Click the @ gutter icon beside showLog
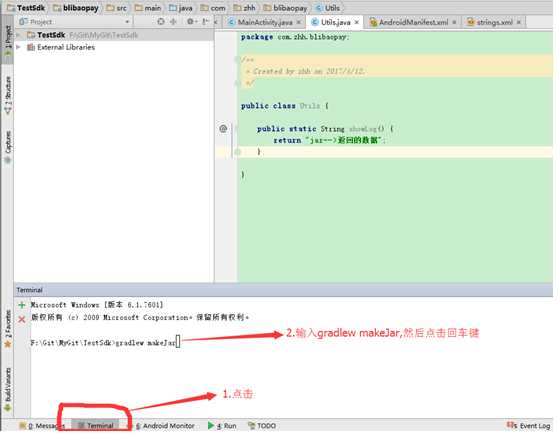558x437 pixels. [223, 128]
